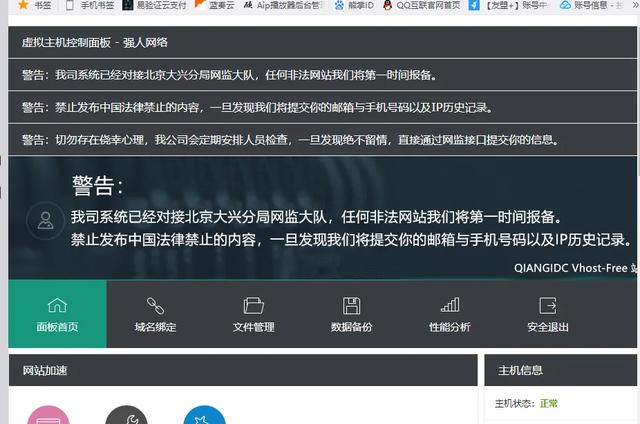Click the blue round icon under 网站加速
The height and width of the screenshot is (424, 640).
pyautogui.click(x=204, y=415)
